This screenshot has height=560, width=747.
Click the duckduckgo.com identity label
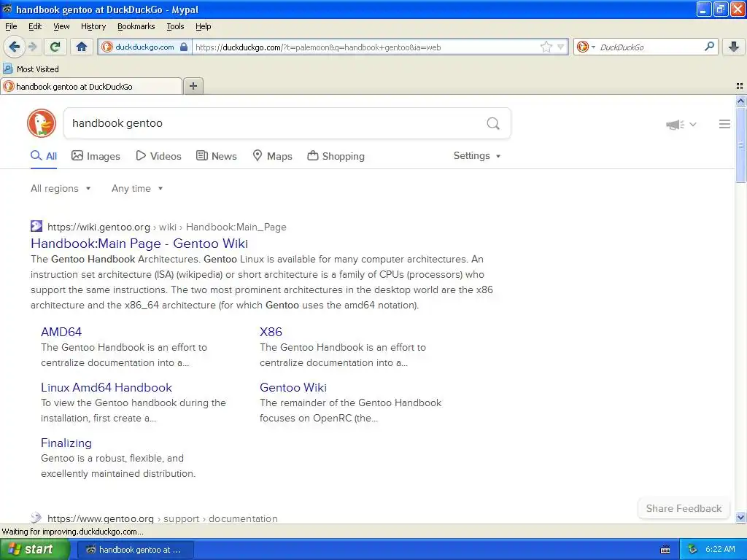(x=144, y=47)
